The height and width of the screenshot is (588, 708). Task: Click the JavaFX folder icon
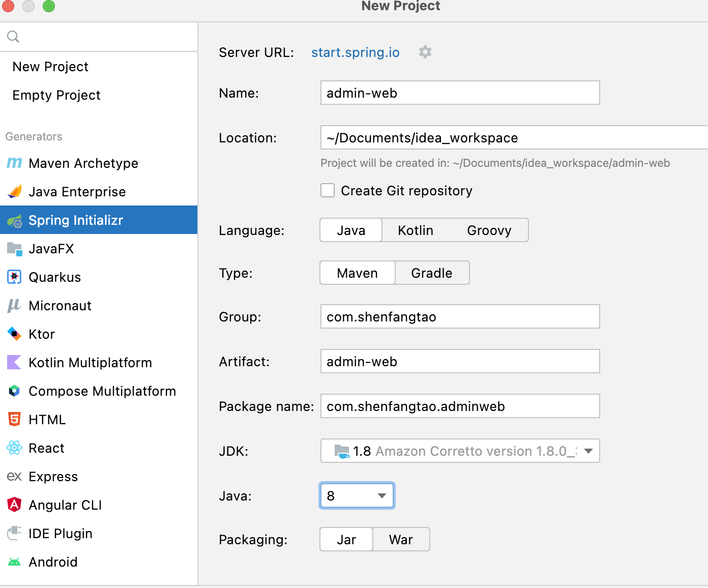pos(14,249)
